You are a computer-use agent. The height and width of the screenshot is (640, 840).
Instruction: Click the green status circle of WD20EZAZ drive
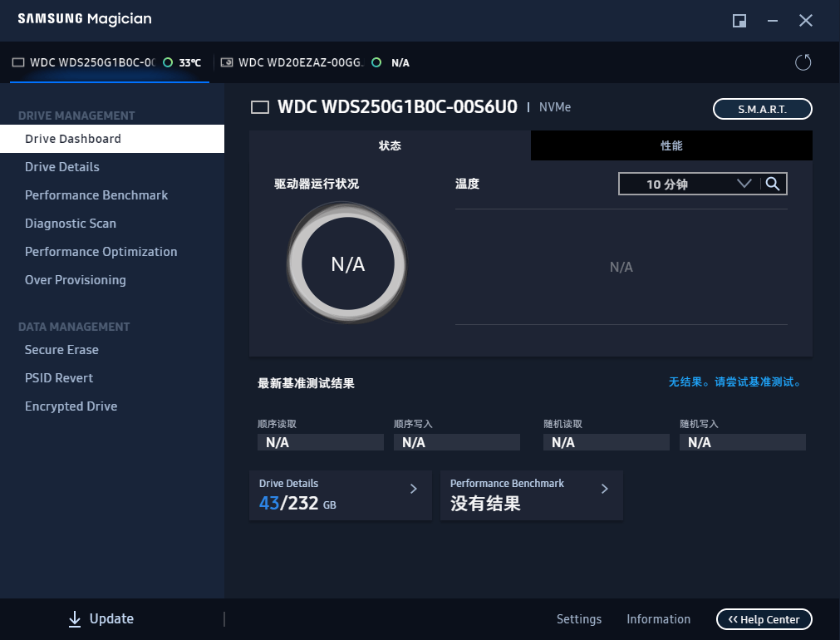(x=376, y=62)
